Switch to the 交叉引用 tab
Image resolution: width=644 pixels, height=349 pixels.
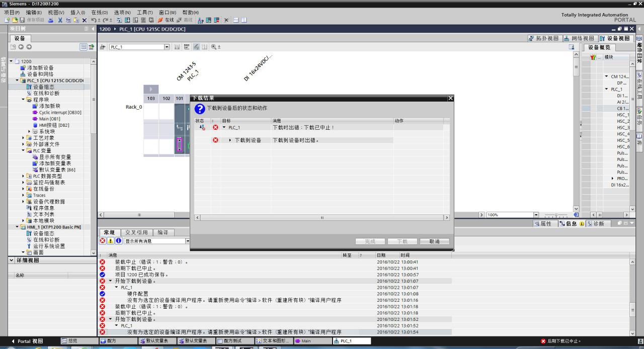[x=136, y=232]
